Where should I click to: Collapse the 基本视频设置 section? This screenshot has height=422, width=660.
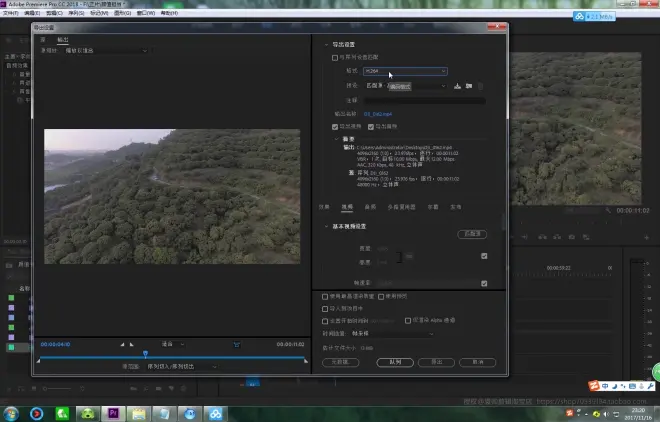[x=326, y=226]
